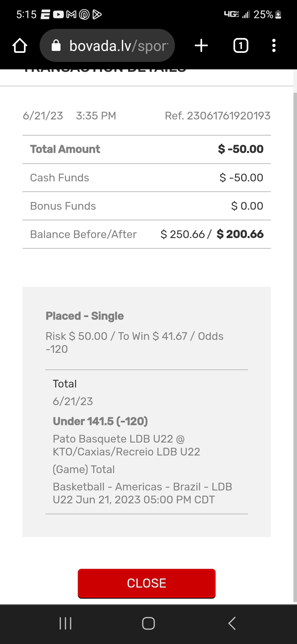Image resolution: width=297 pixels, height=644 pixels.
Task: Tap the Under 141.5 (-120) selection
Action: (x=100, y=421)
